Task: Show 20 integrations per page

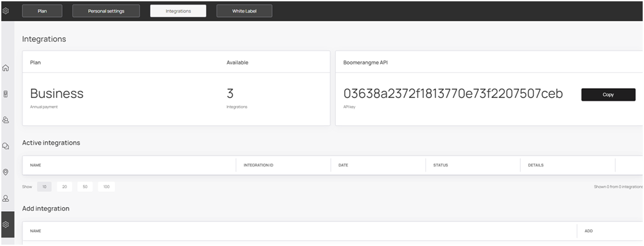Action: pyautogui.click(x=65, y=187)
